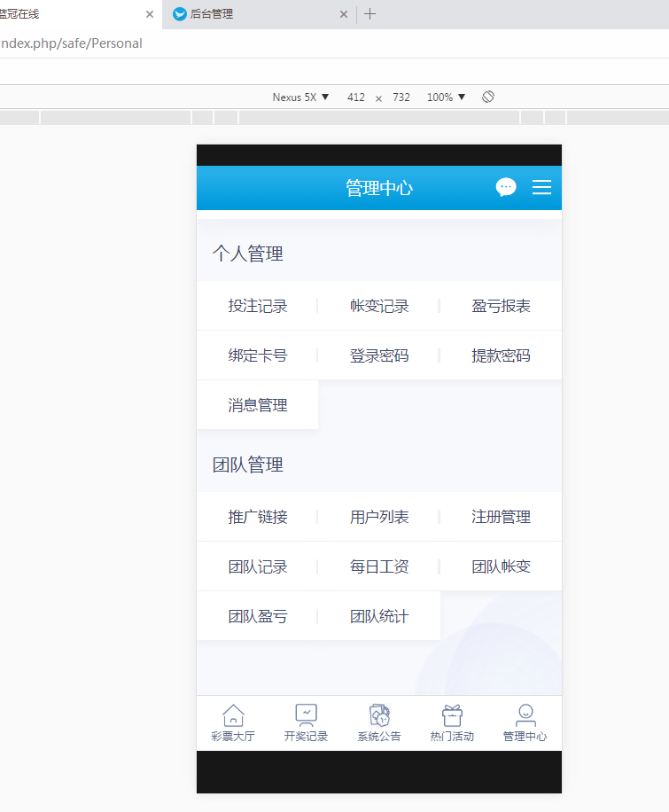Screen dimensions: 669x812
Task: Open the hamburger menu in header
Action: [541, 187]
